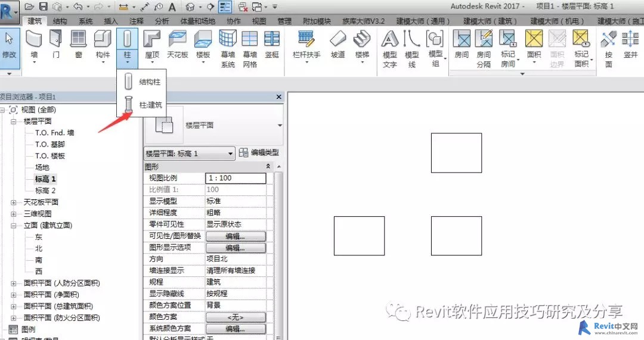
Task: Click the 详细程度 value 粗略
Action: pos(236,213)
